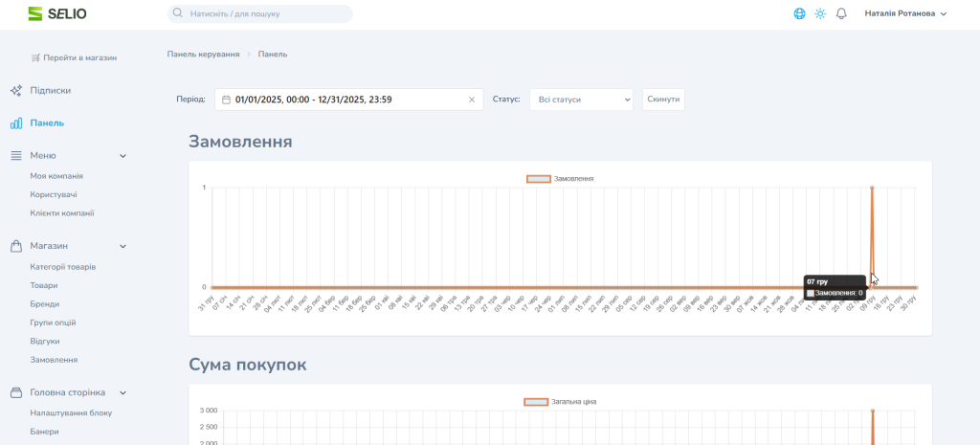The height and width of the screenshot is (445, 980).
Task: Click the calendar icon in period field
Action: pyautogui.click(x=227, y=100)
